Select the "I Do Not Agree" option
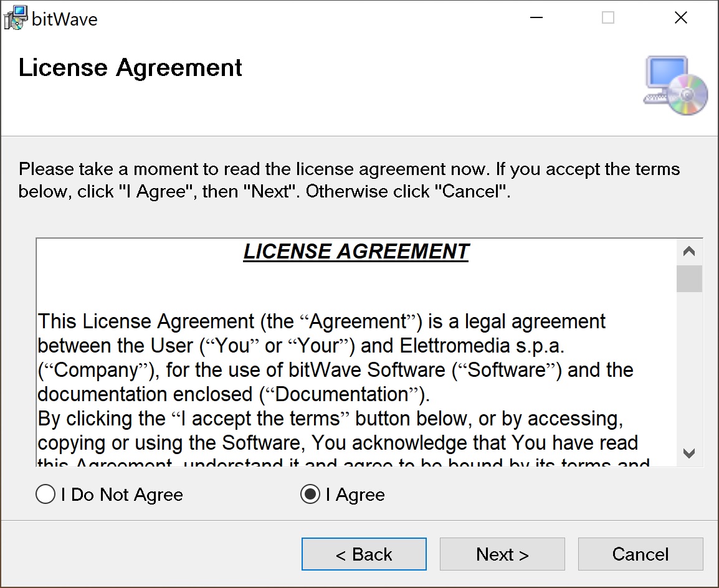The width and height of the screenshot is (719, 588). (45, 495)
